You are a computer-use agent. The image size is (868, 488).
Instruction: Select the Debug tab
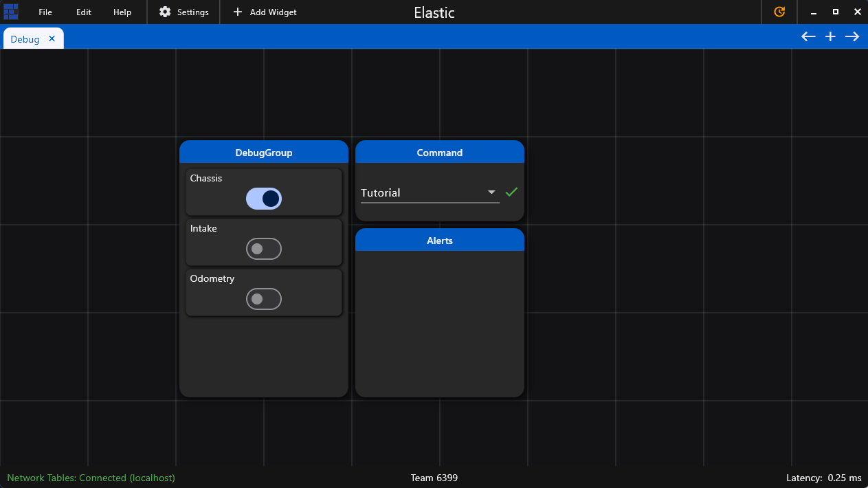tap(25, 39)
